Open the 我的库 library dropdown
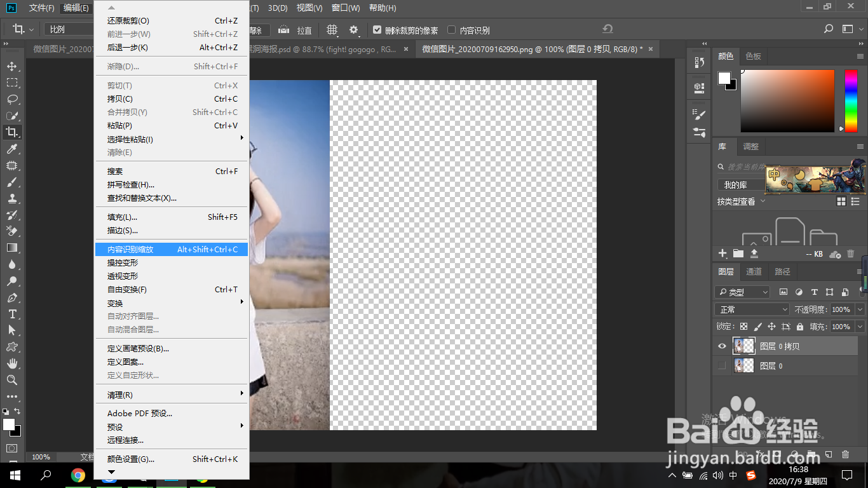Image resolution: width=868 pixels, height=488 pixels. click(741, 185)
